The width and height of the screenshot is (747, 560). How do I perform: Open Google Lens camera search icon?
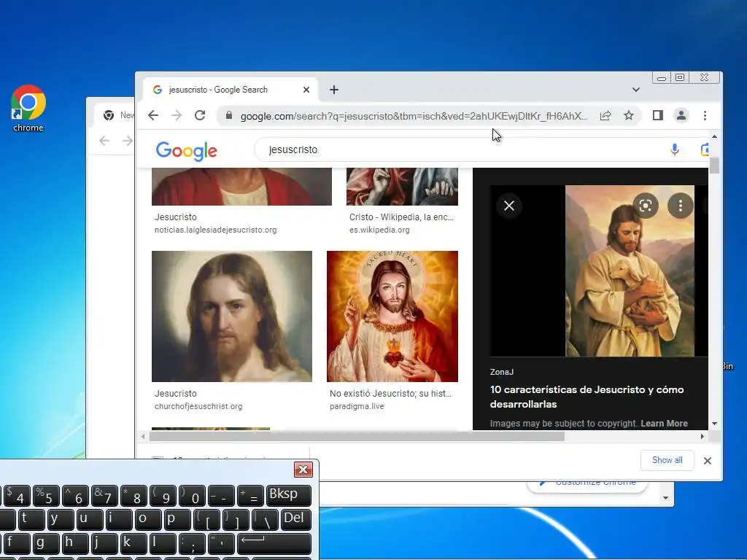tap(704, 149)
